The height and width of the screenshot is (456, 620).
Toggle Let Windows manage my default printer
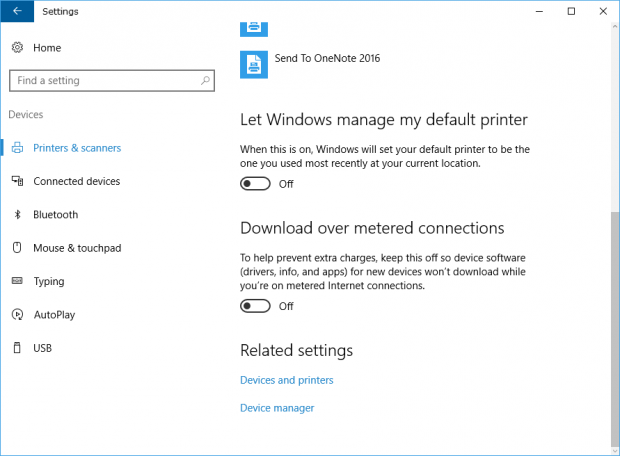pyautogui.click(x=255, y=184)
